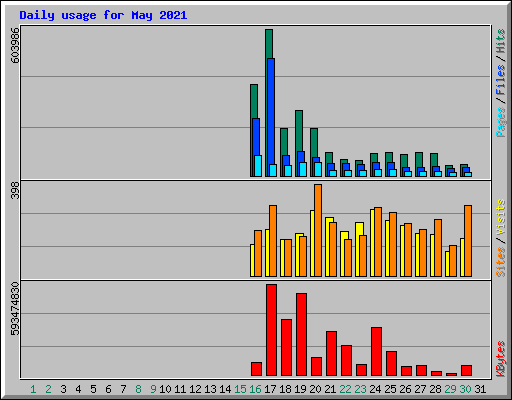Viewport: 512px width, 400px height.
Task: Click the yellow Visits bar for day 24
Action: coord(372,243)
